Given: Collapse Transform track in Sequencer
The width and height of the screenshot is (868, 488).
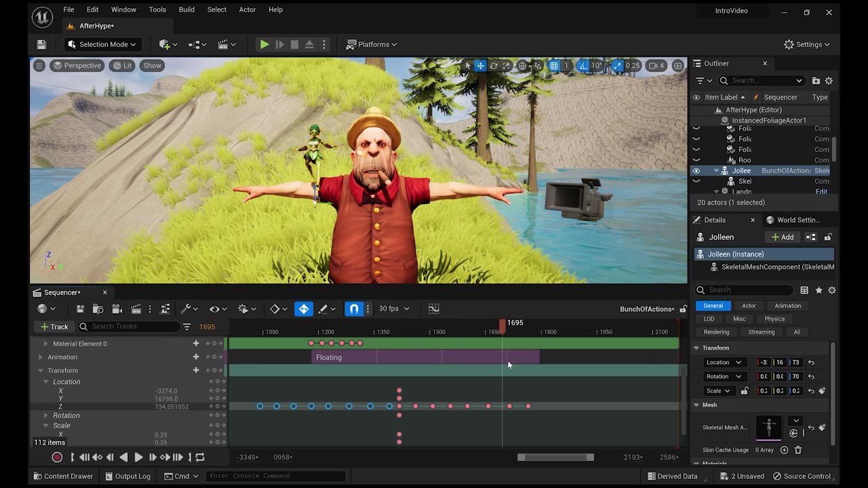Looking at the screenshot, I should pyautogui.click(x=41, y=371).
